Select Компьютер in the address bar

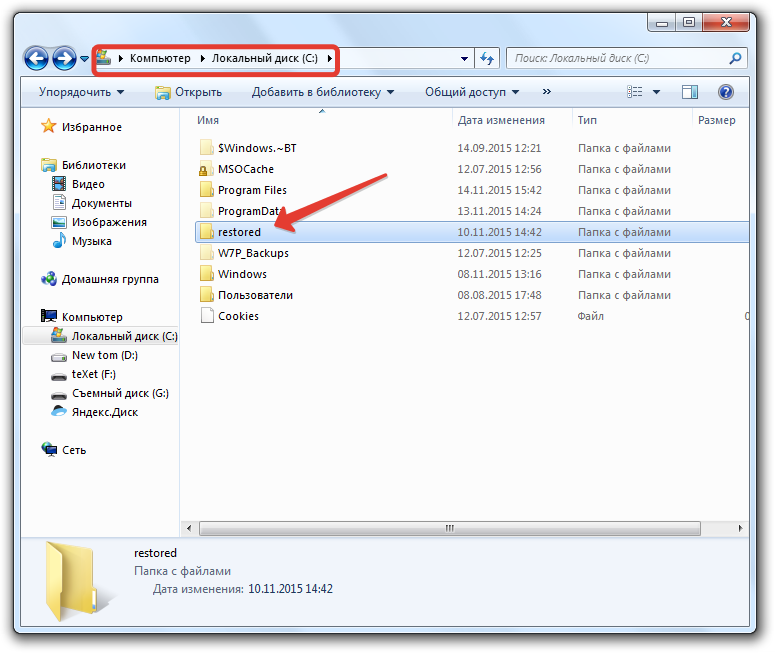160,58
